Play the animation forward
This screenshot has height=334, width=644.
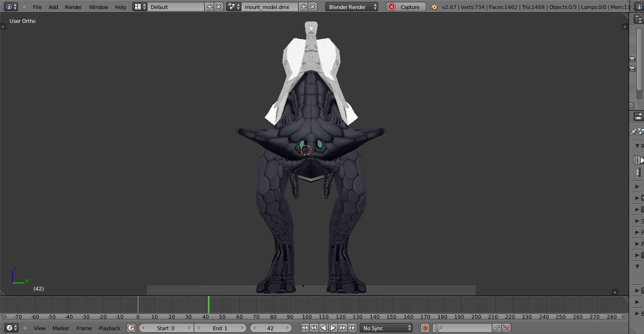[x=333, y=328]
